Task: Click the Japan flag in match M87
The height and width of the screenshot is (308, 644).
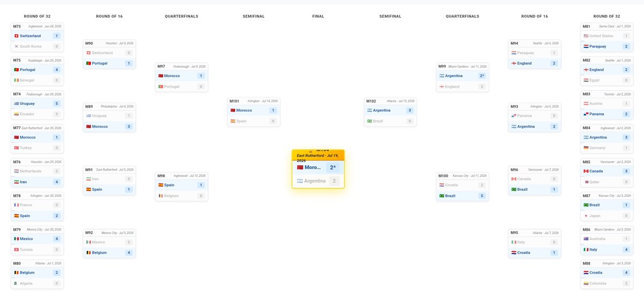Action: [x=586, y=216]
